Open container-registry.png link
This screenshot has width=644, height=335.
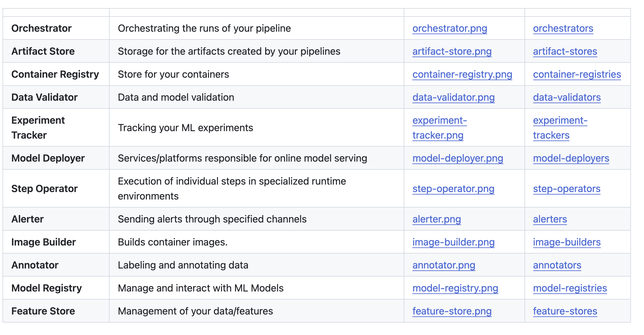462,74
